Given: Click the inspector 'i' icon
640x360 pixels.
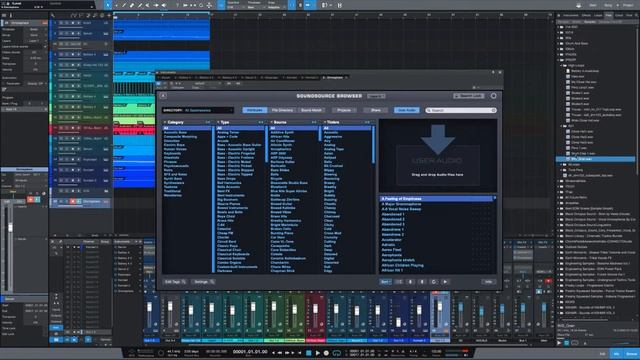Looking at the screenshot, I should pos(11,16).
